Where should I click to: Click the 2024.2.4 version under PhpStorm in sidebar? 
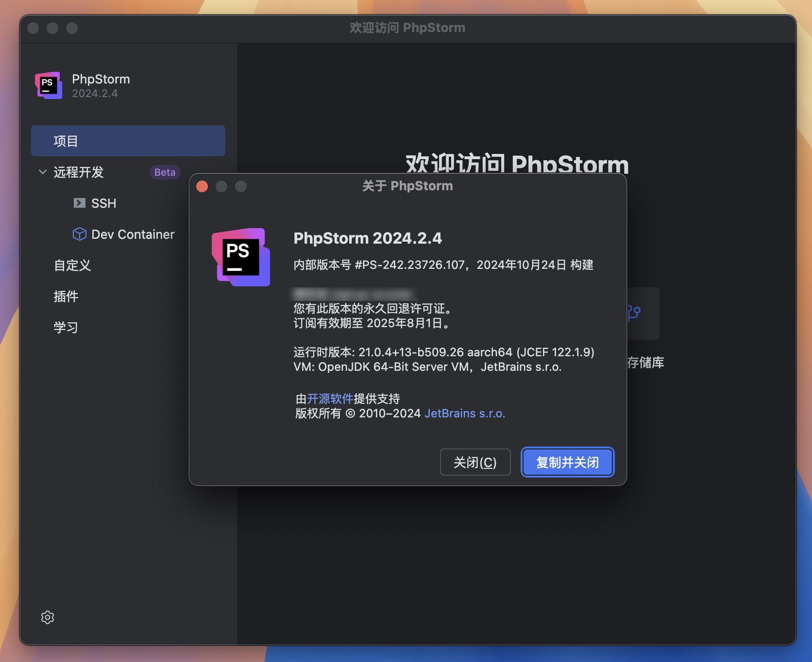[95, 93]
